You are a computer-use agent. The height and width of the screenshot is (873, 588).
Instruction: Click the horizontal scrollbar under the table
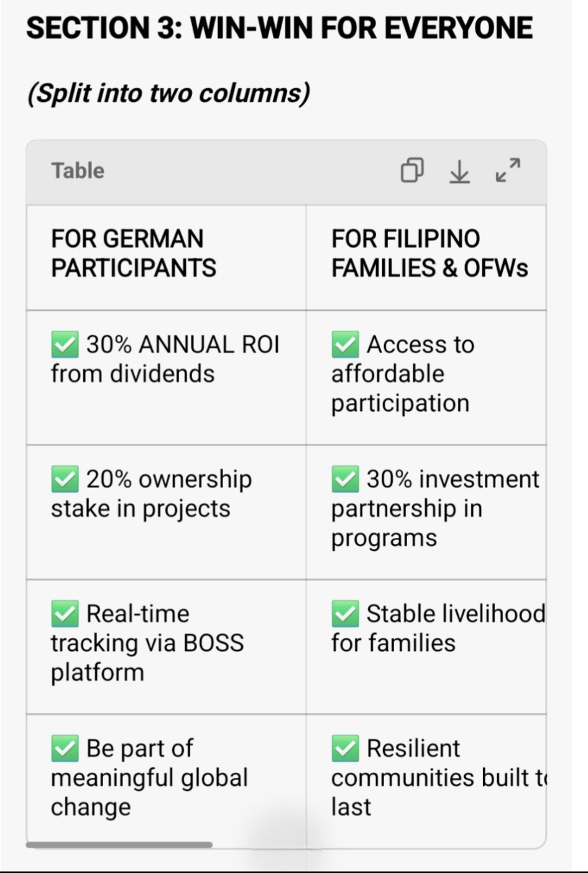pos(119,844)
